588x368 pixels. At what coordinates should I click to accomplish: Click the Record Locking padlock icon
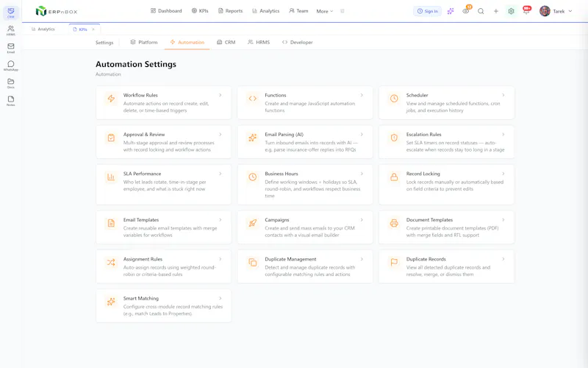tap(394, 177)
